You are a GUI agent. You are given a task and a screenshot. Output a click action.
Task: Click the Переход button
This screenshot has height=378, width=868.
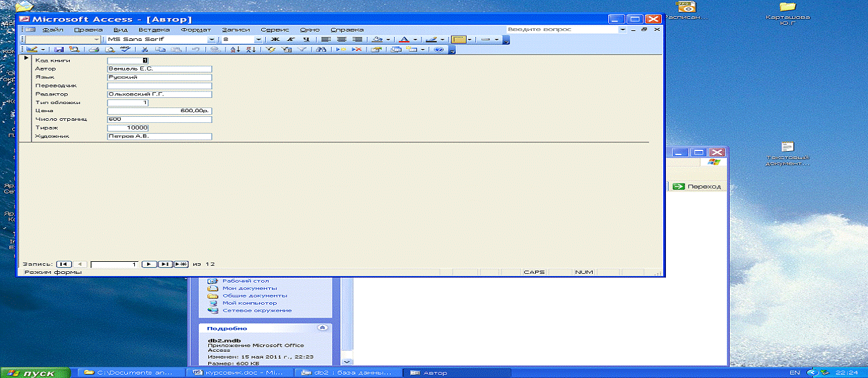[x=697, y=187]
